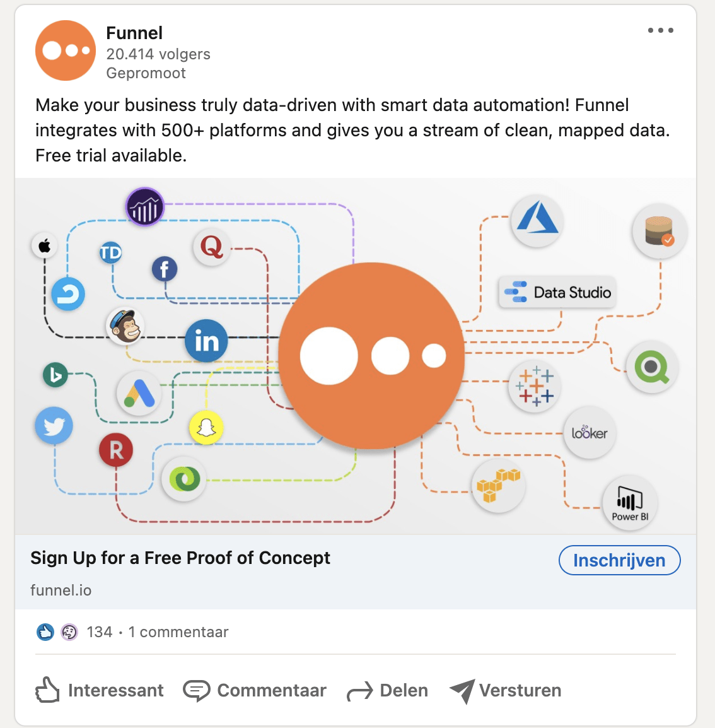Click the Inschrijven sign-up button

click(x=619, y=560)
